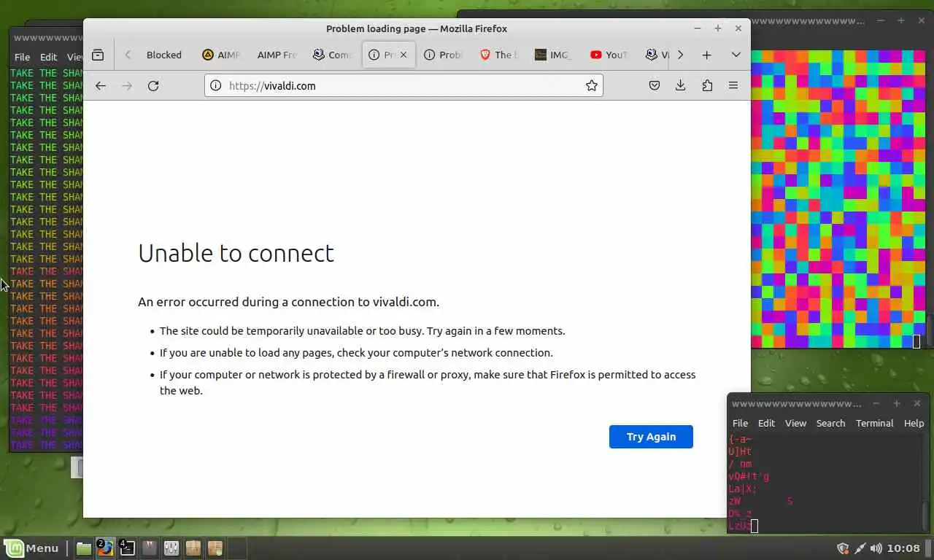Click the mixer sliders app icon in taskbar
The image size is (934, 560).
point(171,548)
